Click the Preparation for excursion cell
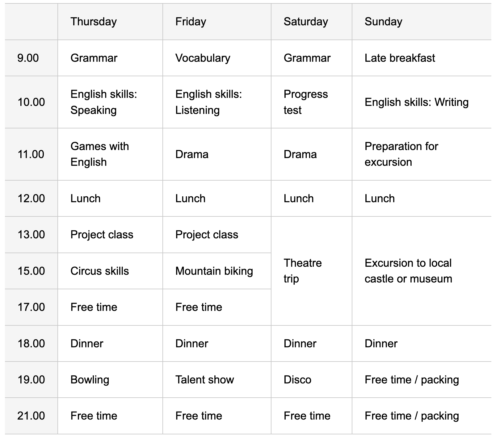The height and width of the screenshot is (439, 504). [401, 154]
